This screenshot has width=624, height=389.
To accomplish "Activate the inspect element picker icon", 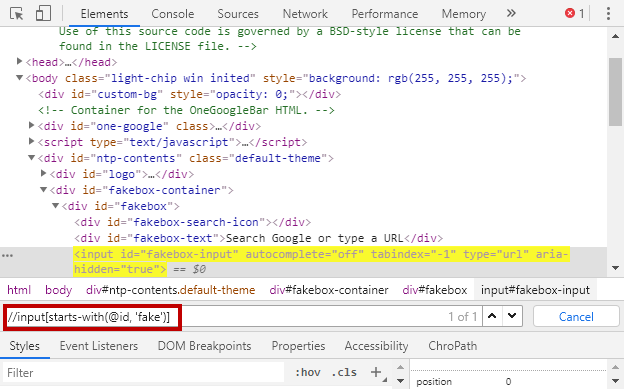I will [x=17, y=14].
